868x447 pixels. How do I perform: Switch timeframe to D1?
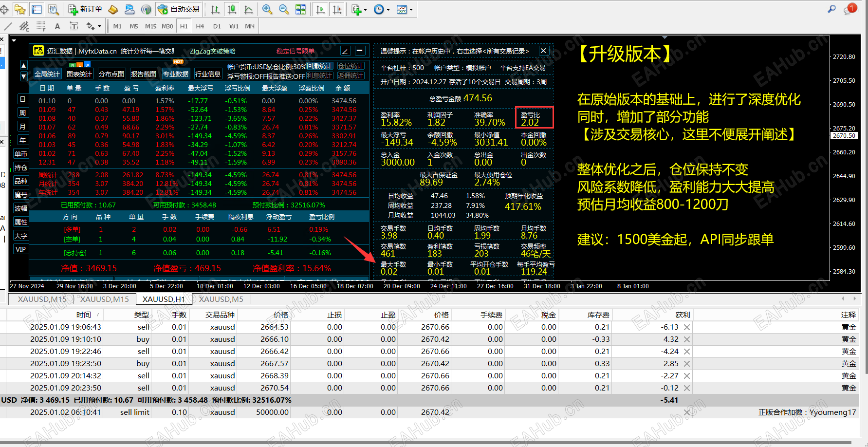(217, 26)
